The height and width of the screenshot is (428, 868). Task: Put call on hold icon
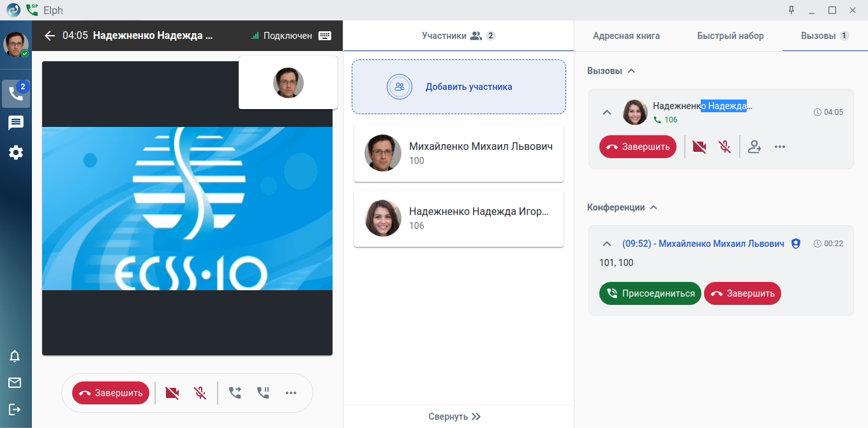[x=263, y=393]
